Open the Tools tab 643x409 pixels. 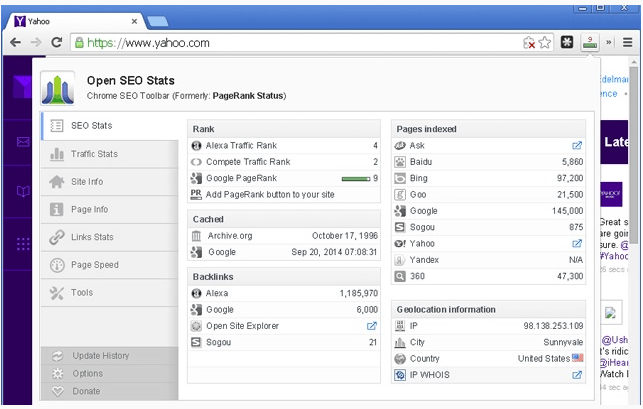point(110,293)
